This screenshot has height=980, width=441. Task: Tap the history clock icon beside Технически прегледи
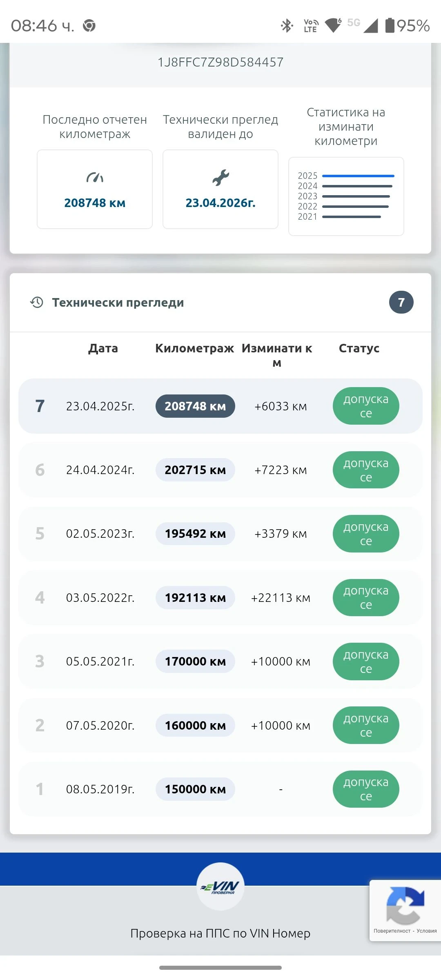pyautogui.click(x=37, y=302)
